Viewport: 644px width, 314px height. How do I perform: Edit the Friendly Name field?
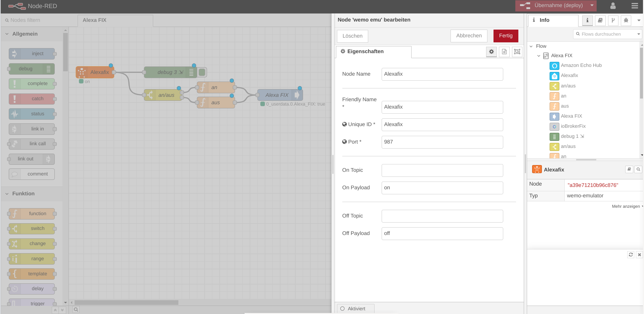pyautogui.click(x=442, y=107)
